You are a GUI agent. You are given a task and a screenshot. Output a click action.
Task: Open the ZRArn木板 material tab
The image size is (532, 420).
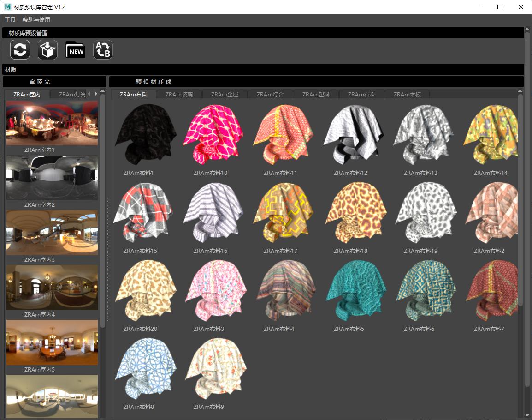coord(407,95)
